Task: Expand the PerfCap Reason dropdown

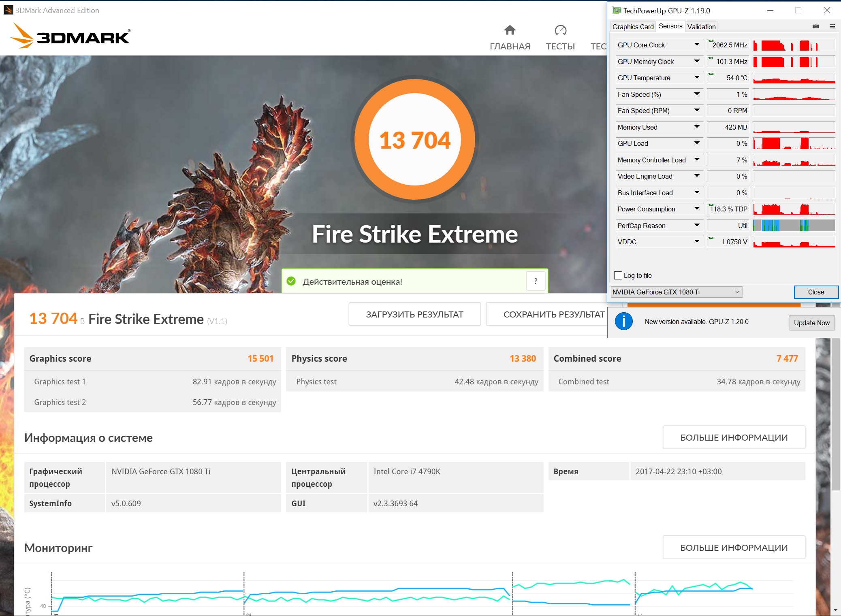Action: 697,226
